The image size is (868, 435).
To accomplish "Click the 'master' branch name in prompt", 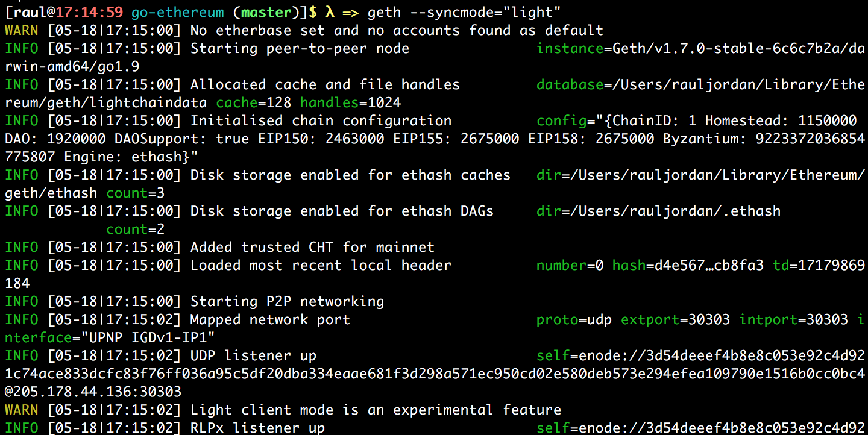I will [x=266, y=11].
